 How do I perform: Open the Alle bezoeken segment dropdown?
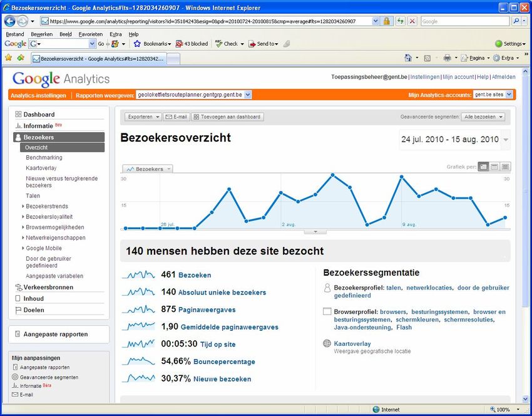(483, 117)
